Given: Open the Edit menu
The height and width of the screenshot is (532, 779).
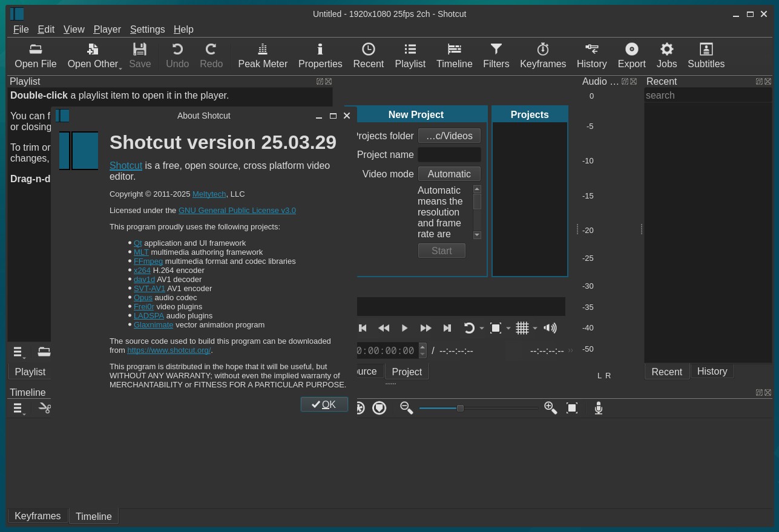Looking at the screenshot, I should coord(46,29).
